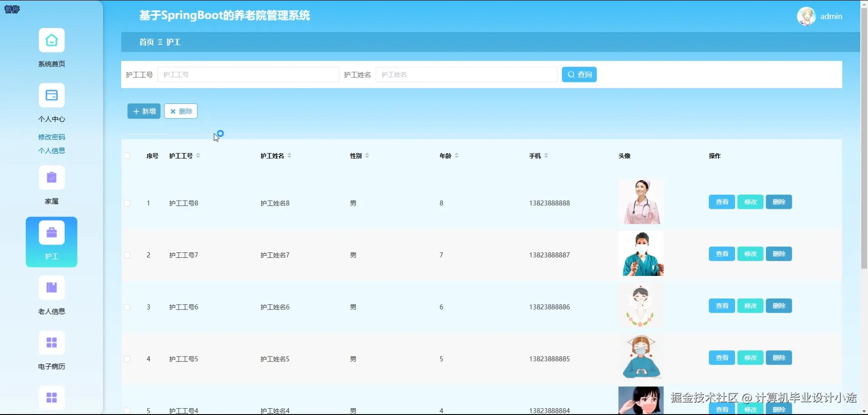Viewport: 868px width, 415px height.
Task: Open 首页 from the breadcrumb bar
Action: [x=146, y=42]
